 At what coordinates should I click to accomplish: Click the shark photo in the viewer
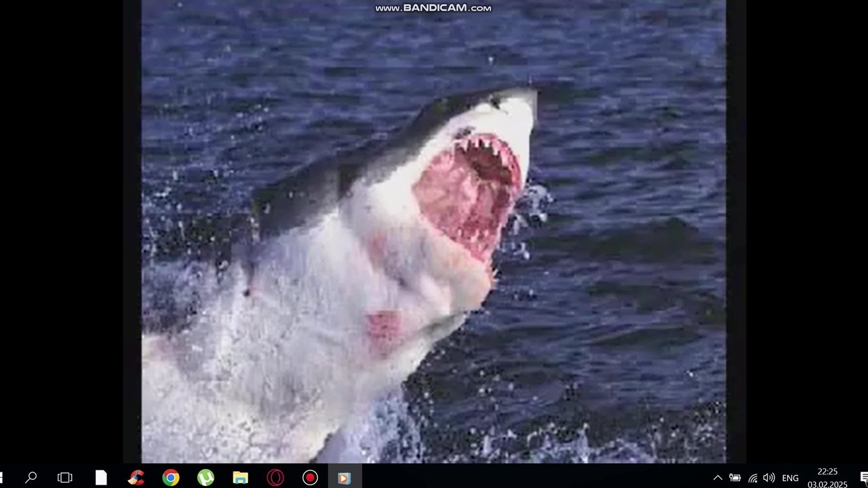coord(434,230)
